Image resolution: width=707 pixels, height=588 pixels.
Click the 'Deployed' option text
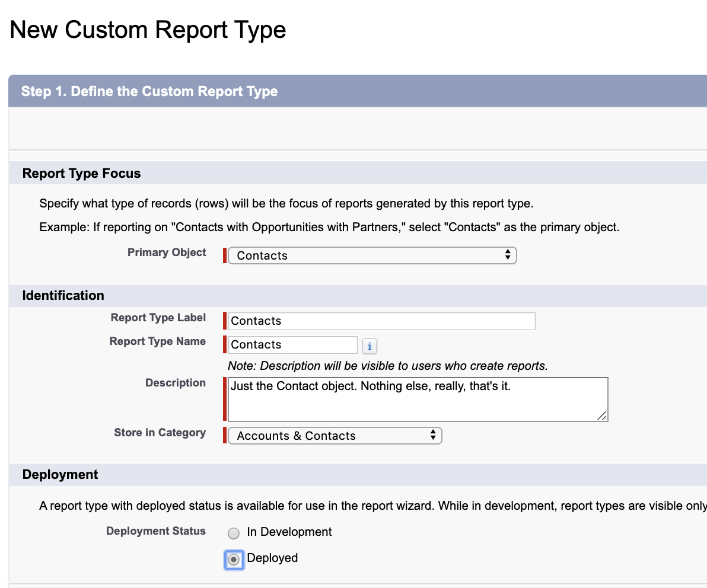tap(272, 558)
